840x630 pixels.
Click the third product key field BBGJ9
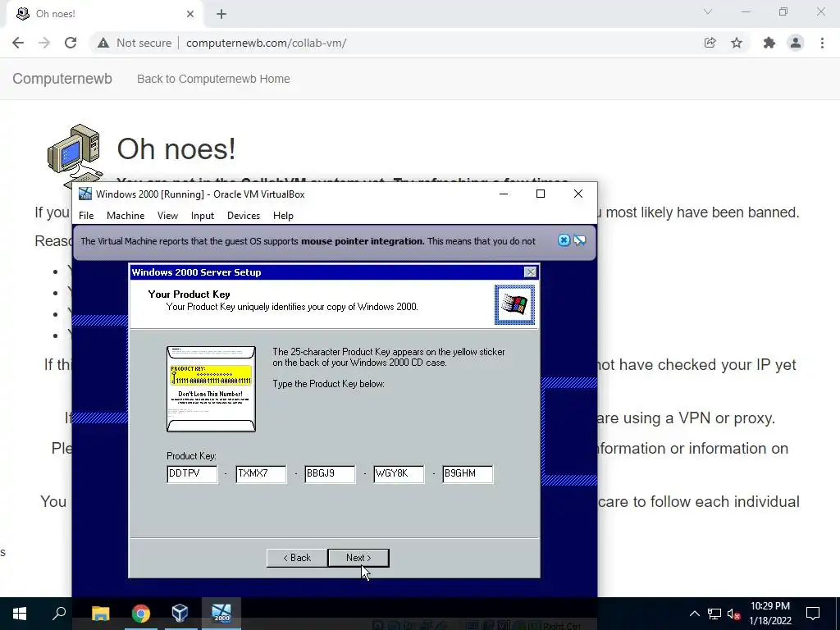(x=330, y=473)
